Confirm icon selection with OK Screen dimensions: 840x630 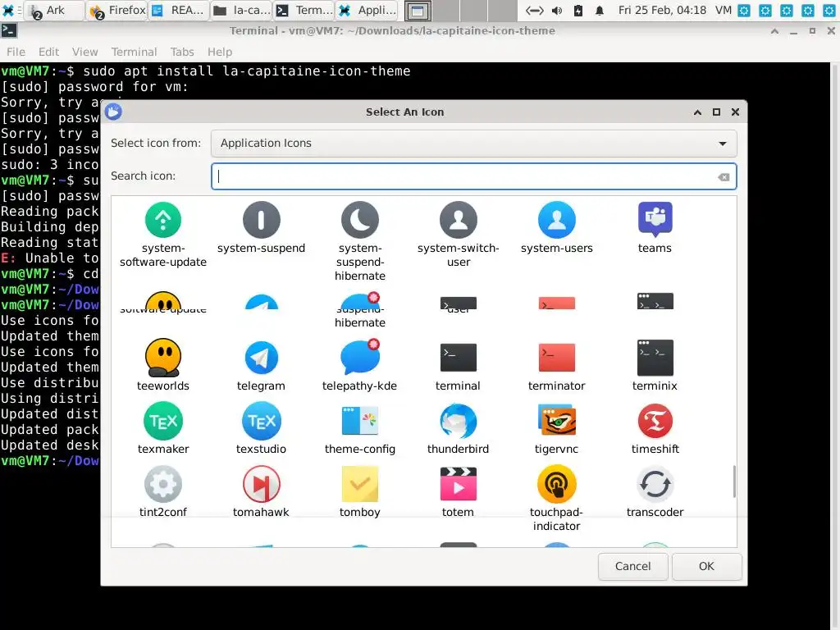[x=706, y=566]
